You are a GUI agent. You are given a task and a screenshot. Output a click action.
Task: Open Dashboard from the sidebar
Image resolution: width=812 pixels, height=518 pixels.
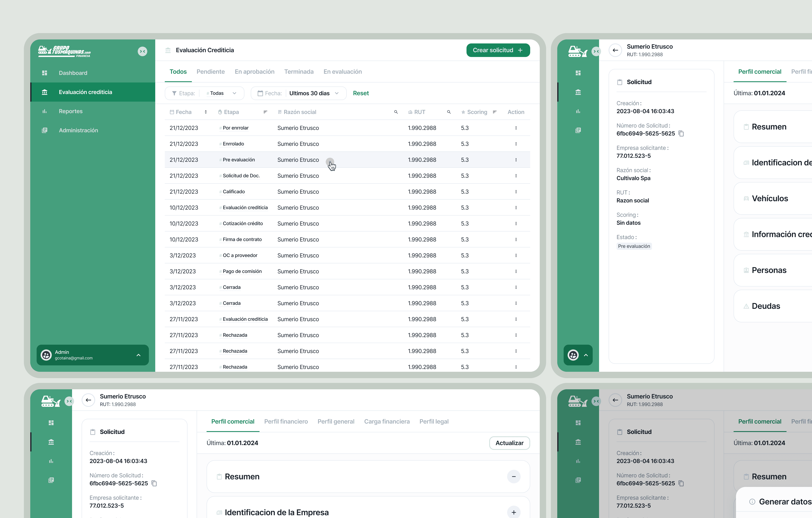pyautogui.click(x=73, y=73)
